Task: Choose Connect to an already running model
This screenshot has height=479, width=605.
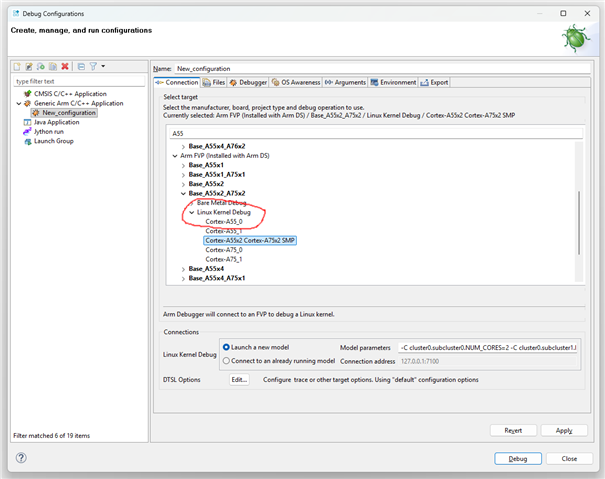Action: [x=227, y=360]
